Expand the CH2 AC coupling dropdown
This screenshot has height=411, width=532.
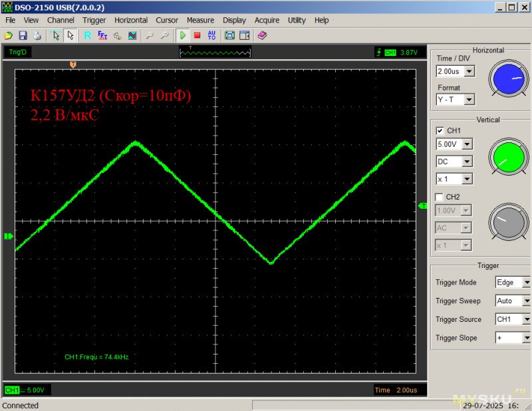[466, 227]
